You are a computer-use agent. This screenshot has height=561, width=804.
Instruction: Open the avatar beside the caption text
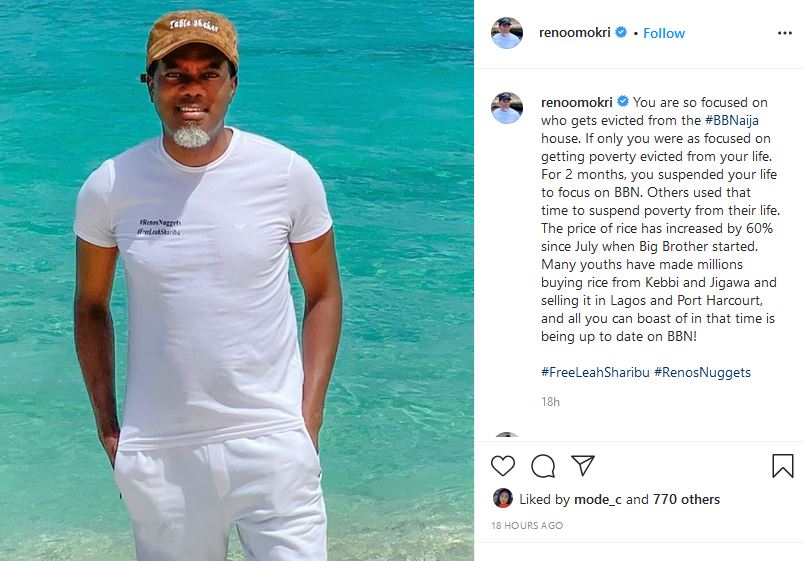(507, 108)
